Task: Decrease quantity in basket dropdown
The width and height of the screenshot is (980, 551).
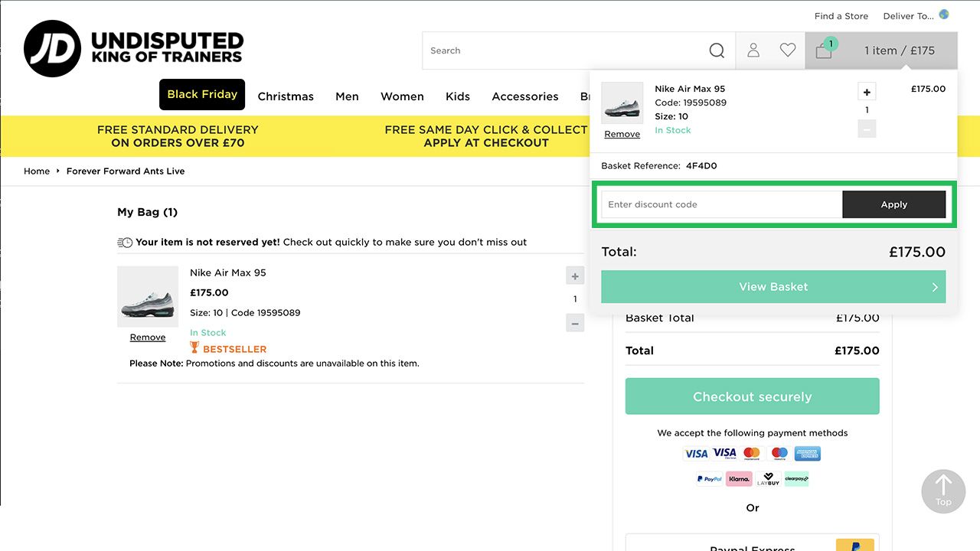Action: click(867, 129)
